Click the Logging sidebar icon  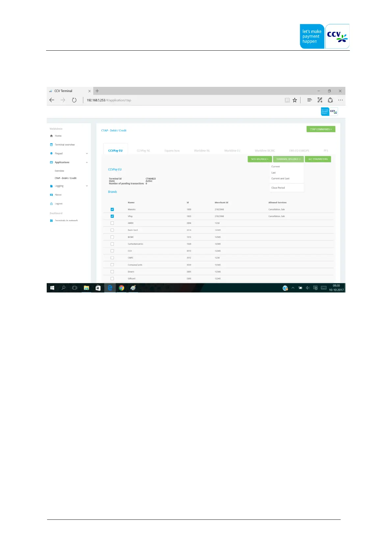(51, 186)
